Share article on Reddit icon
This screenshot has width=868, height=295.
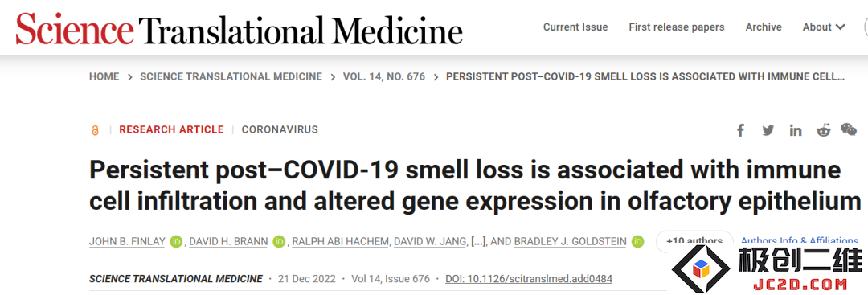click(x=824, y=130)
